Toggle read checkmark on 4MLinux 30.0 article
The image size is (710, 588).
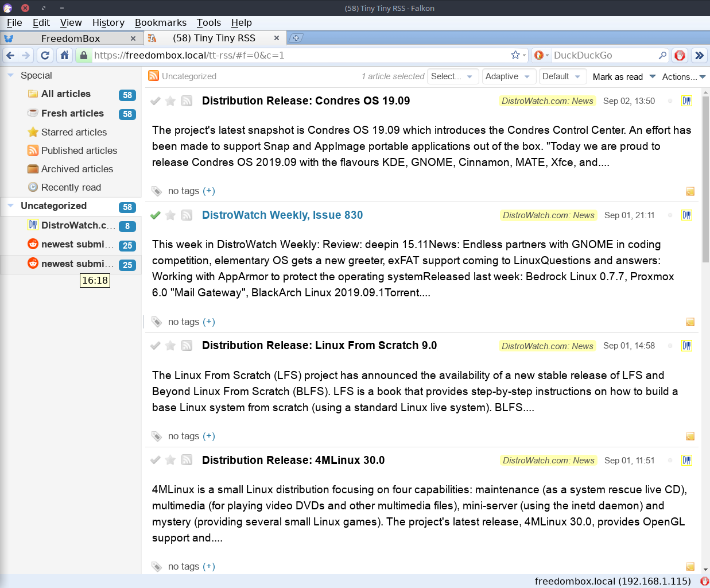tap(155, 461)
